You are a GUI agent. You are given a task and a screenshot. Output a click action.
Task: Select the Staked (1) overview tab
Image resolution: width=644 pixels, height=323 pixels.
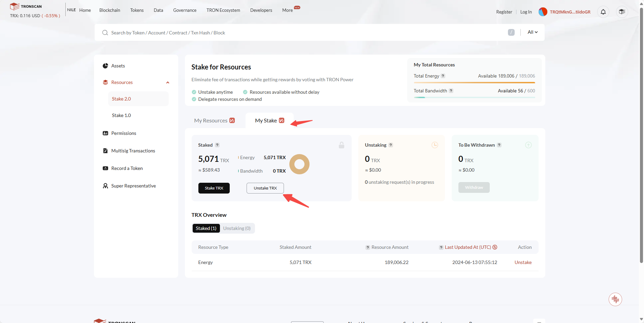point(206,228)
